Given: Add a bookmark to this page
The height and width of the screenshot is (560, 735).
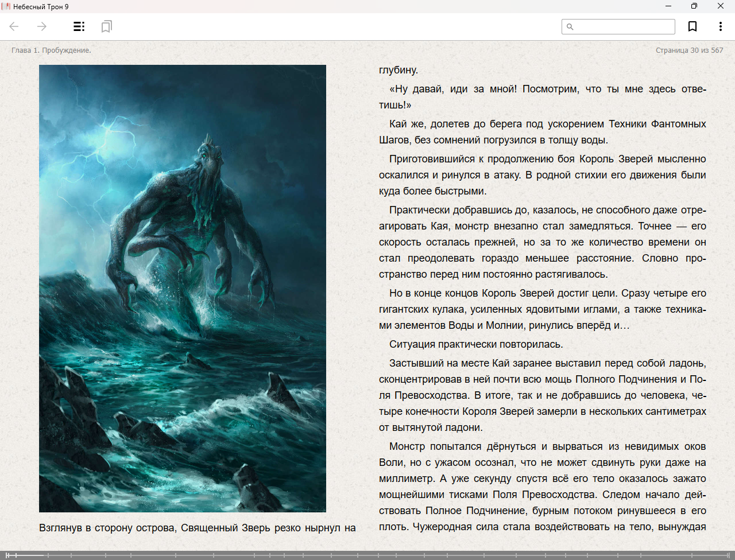Looking at the screenshot, I should (x=693, y=26).
